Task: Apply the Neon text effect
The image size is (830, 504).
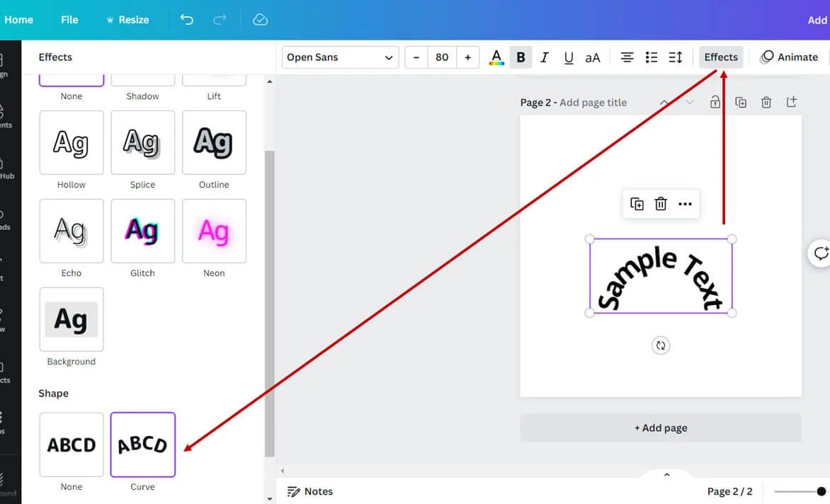Action: (214, 231)
